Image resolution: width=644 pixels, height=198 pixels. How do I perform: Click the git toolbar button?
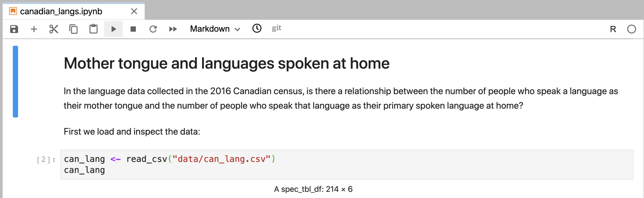(x=276, y=28)
